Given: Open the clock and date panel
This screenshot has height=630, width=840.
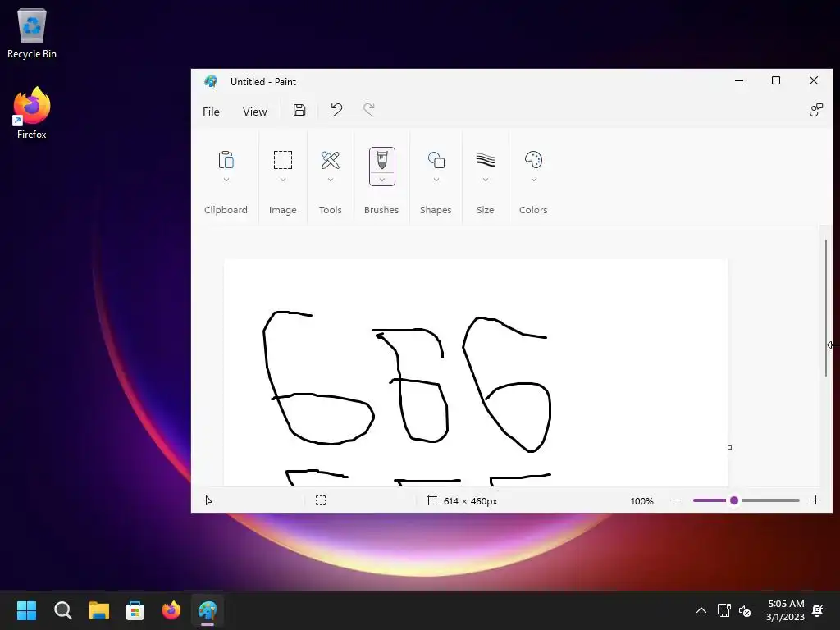Looking at the screenshot, I should click(785, 610).
